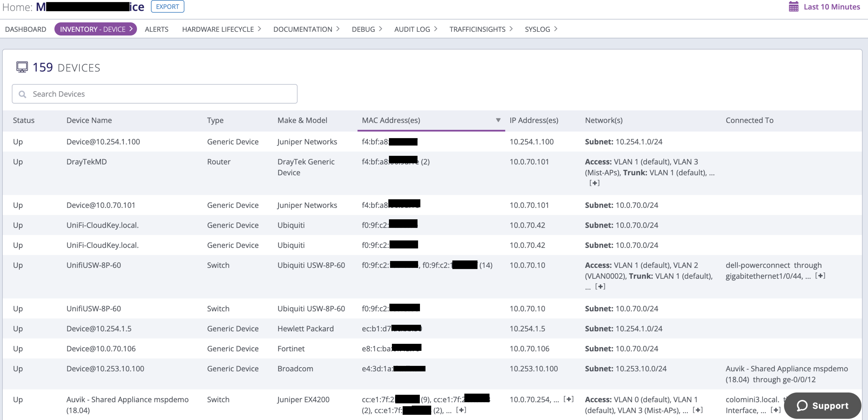
Task: Click Juniper EX4200 model cell
Action: click(x=303, y=399)
